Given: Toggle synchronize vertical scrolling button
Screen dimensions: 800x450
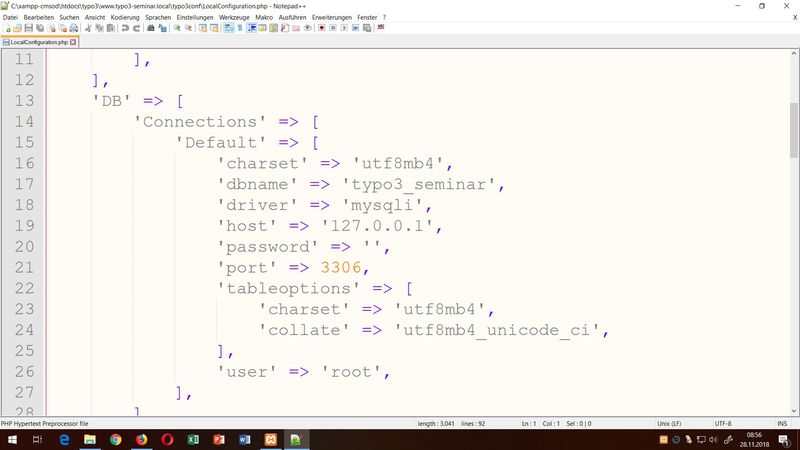Looking at the screenshot, I should click(x=203, y=28).
